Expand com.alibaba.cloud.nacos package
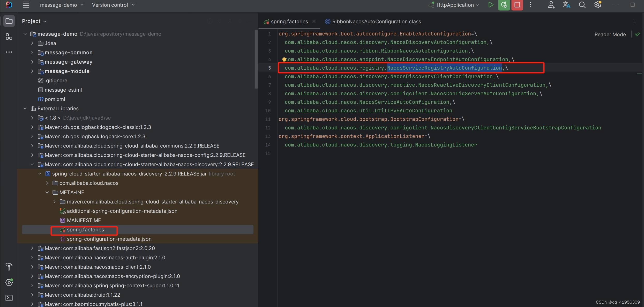 (x=47, y=183)
